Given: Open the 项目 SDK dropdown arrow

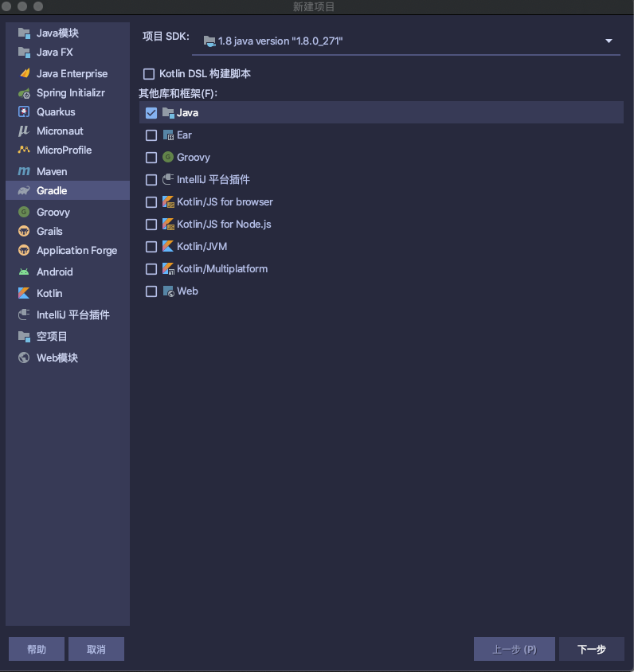Looking at the screenshot, I should [609, 41].
